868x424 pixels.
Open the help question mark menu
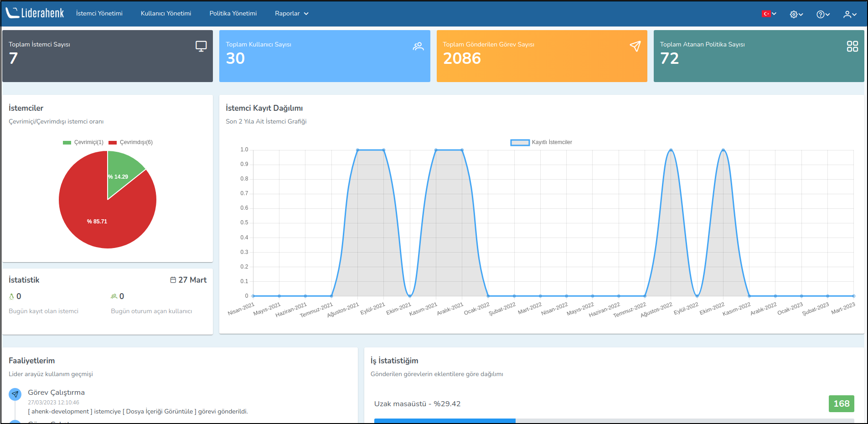pyautogui.click(x=823, y=14)
